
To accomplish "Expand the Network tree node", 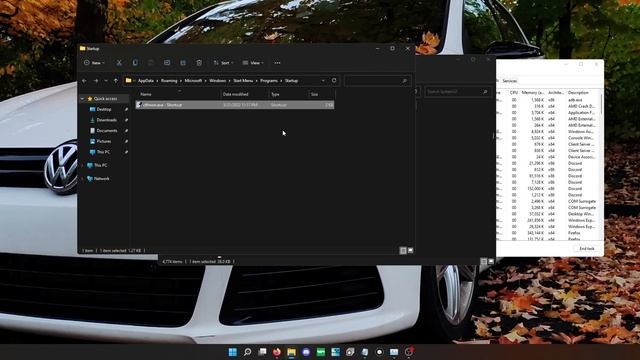I will [x=82, y=179].
